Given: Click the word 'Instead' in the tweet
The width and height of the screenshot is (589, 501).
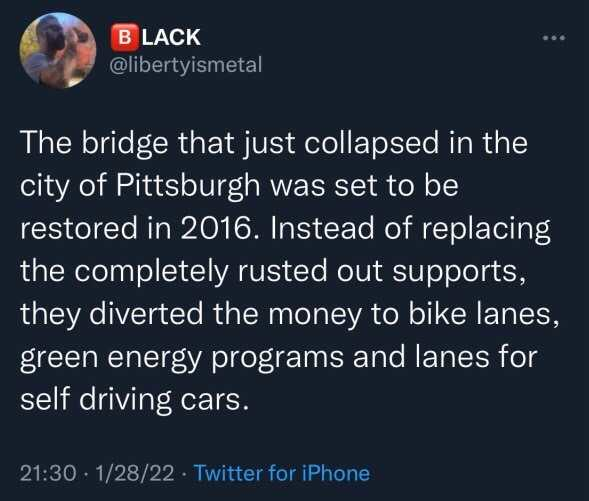Looking at the screenshot, I should 322,228.
